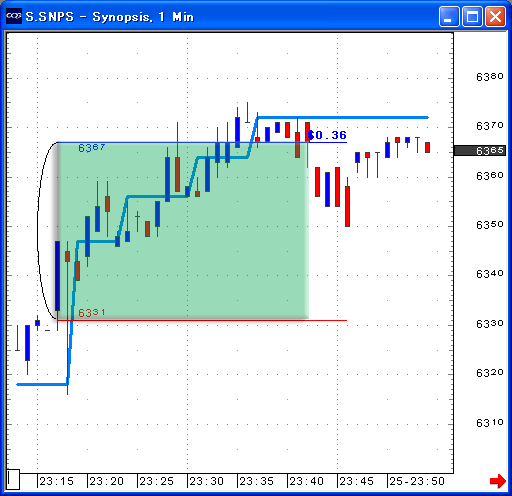Click the 6320 price axis label
Viewport: 512px width, 496px height.
coord(490,372)
